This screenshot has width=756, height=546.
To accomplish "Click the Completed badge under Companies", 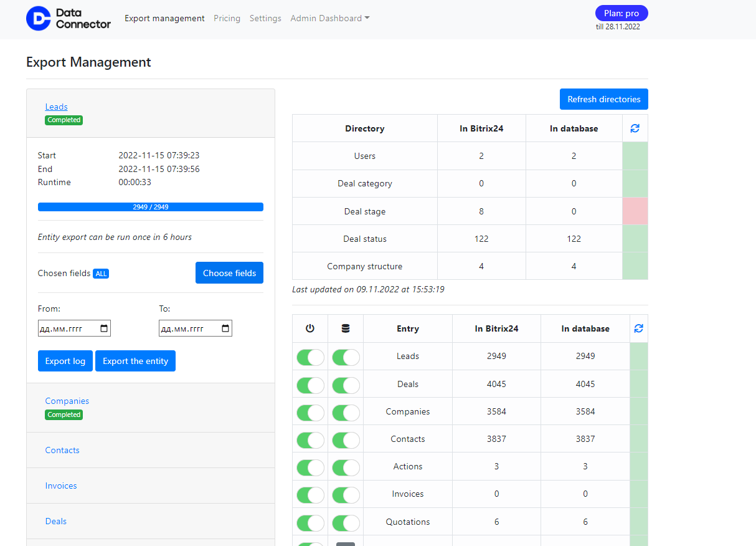I will click(x=64, y=414).
